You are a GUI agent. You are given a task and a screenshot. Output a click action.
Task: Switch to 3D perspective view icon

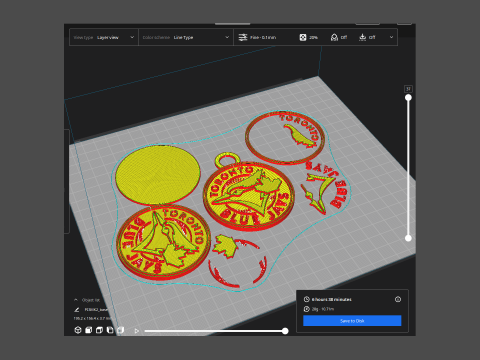coord(78,330)
